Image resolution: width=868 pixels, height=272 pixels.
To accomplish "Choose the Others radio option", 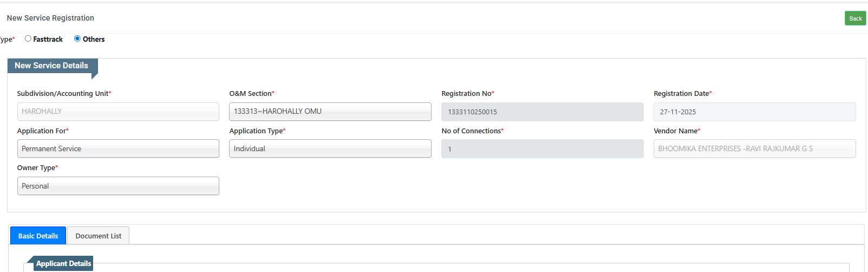I will 77,38.
